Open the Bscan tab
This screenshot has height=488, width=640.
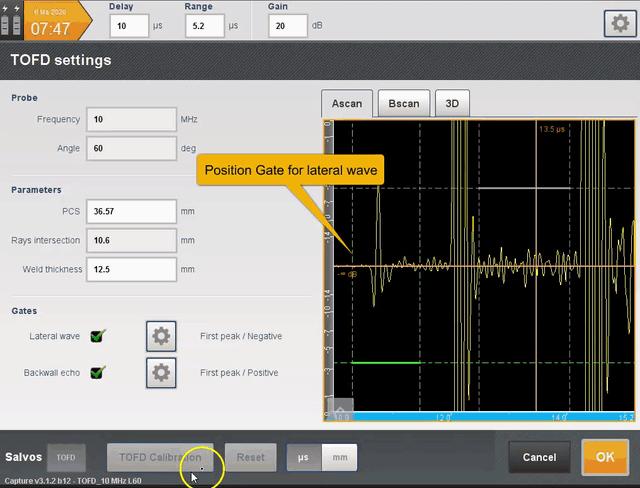click(404, 104)
